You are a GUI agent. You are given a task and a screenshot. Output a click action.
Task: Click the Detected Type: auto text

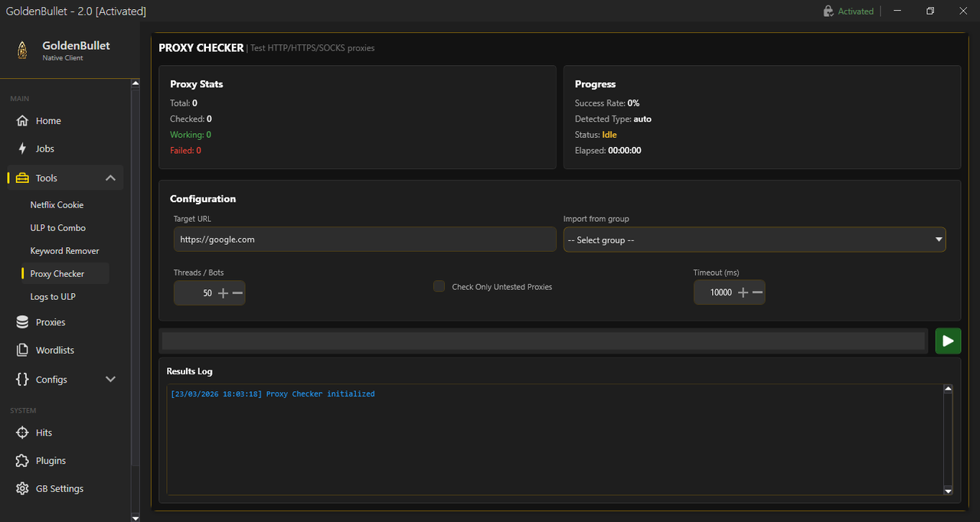click(613, 119)
